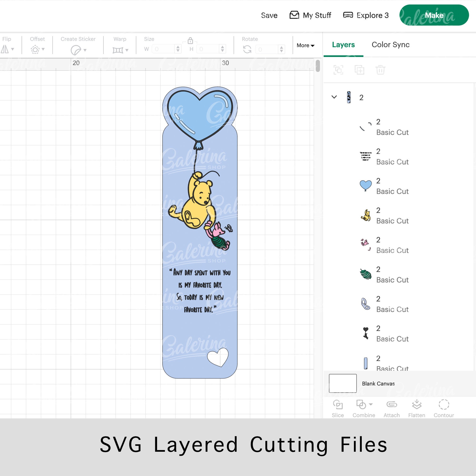Click the canvas vertical scrollbar
The height and width of the screenshot is (476, 476).
318,66
